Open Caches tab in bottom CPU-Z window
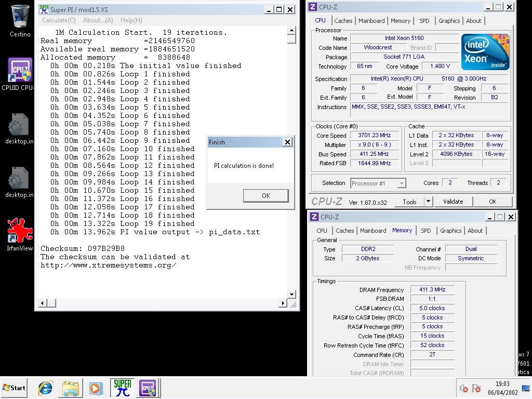The height and width of the screenshot is (399, 532). point(345,231)
